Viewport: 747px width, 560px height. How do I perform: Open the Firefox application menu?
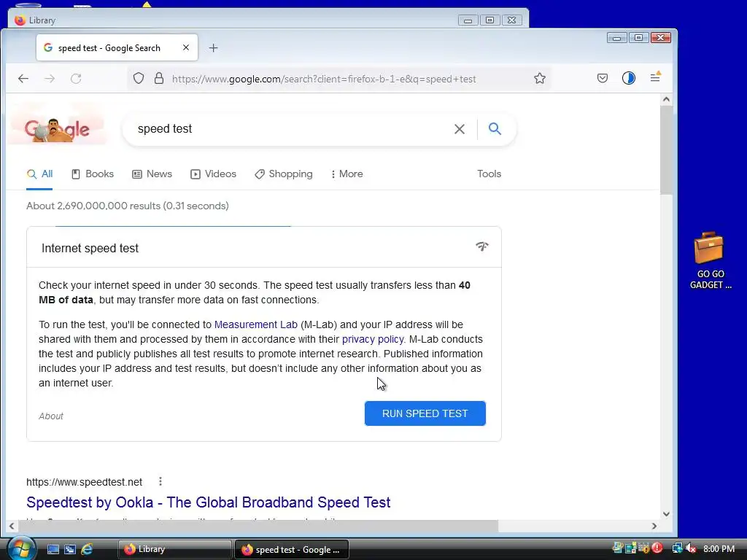point(655,77)
